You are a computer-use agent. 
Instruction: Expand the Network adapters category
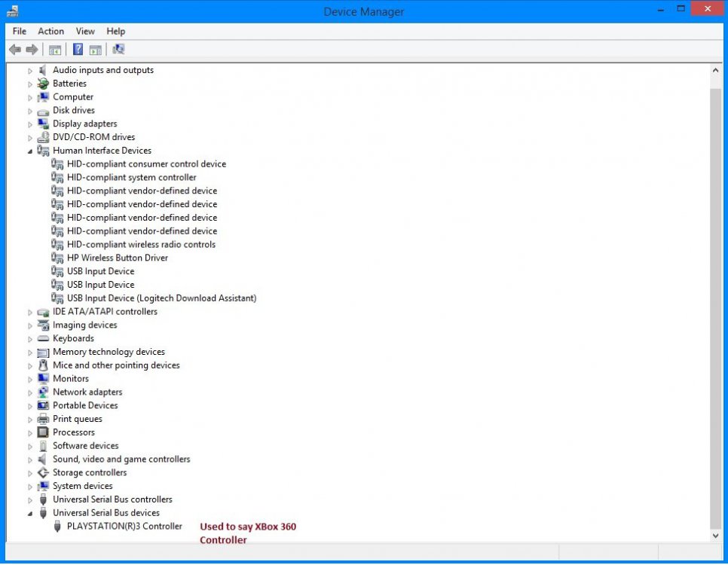point(31,392)
